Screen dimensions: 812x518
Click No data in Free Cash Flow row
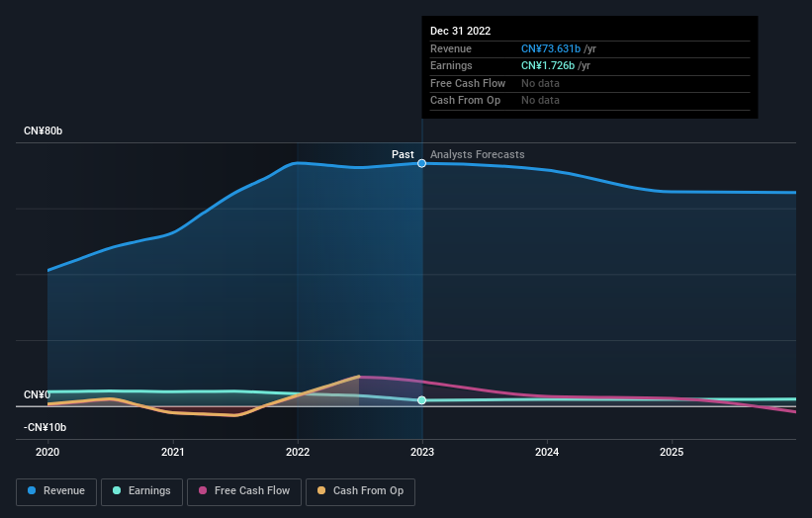click(540, 83)
